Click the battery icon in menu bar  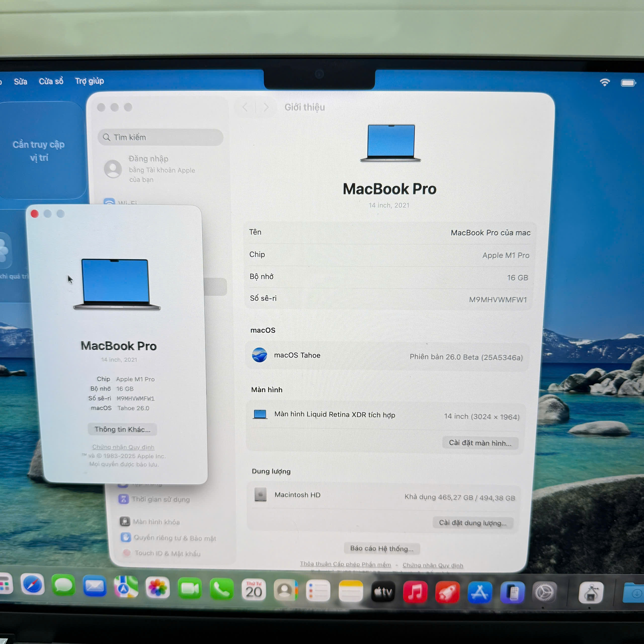tap(628, 83)
